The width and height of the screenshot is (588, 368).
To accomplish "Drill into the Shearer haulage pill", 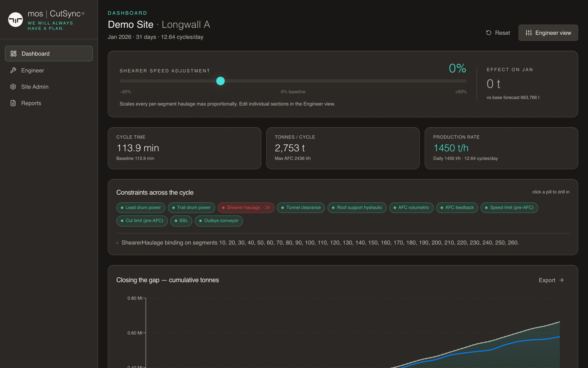I will pyautogui.click(x=246, y=208).
